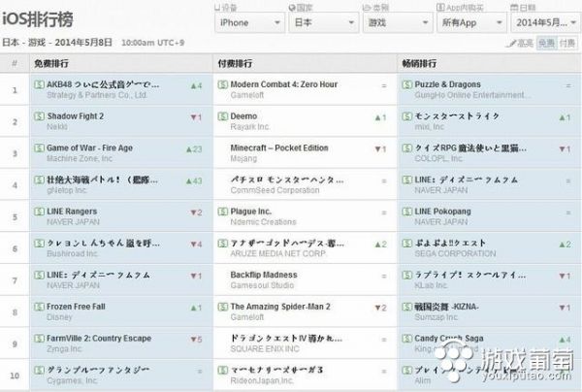Screen dimensions: 582x392
Task: Open the Candy Crush Saga app page
Action: [449, 339]
